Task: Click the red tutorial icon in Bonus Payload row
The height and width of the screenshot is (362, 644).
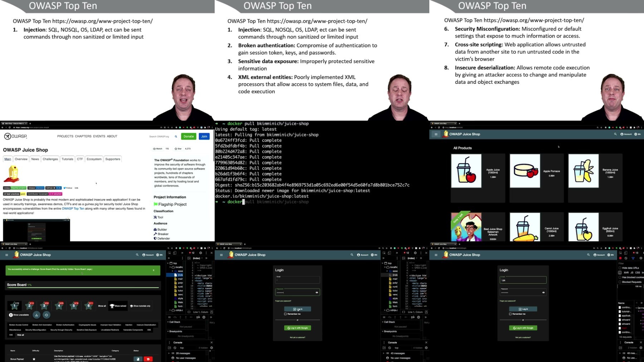Action: click(x=148, y=359)
